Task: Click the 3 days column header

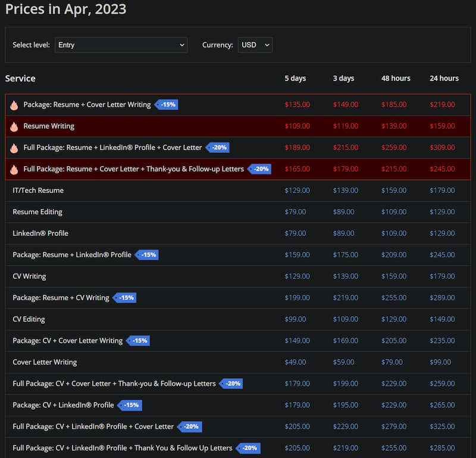Action: coord(344,79)
